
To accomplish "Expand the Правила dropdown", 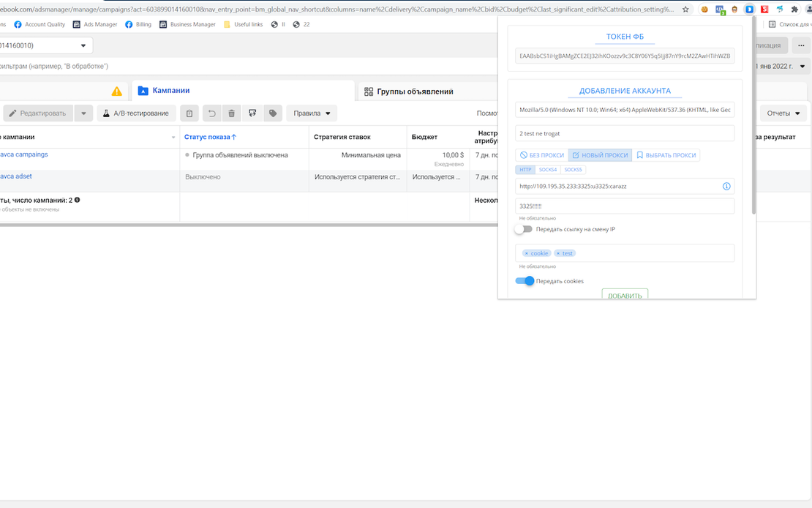I will tap(312, 113).
